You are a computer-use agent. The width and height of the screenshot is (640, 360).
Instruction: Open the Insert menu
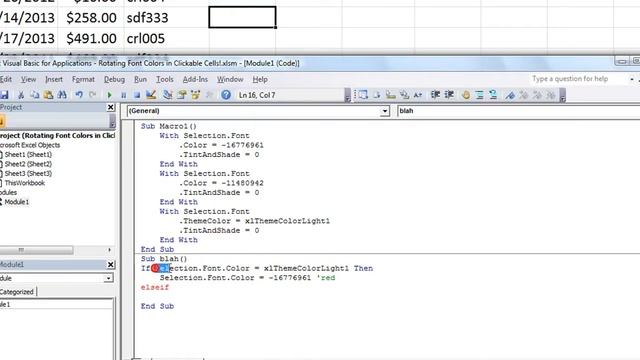coord(54,79)
